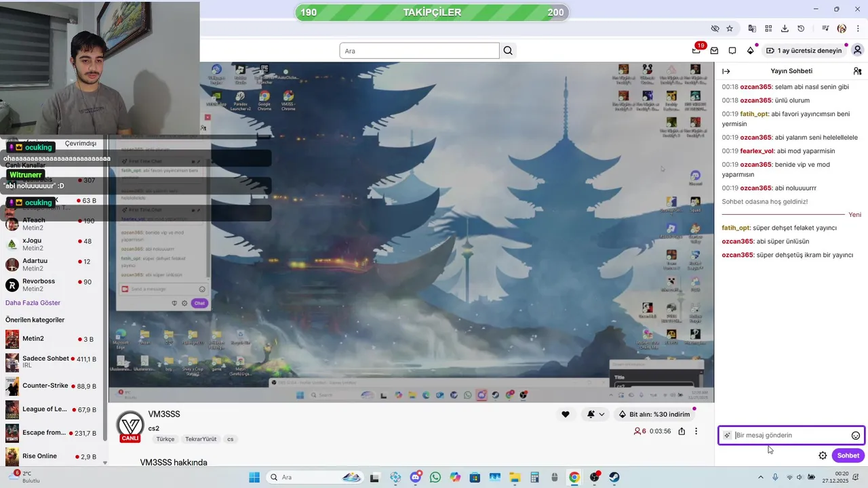Open Counter-Strike category
This screenshot has height=488, width=868.
pos(52,386)
